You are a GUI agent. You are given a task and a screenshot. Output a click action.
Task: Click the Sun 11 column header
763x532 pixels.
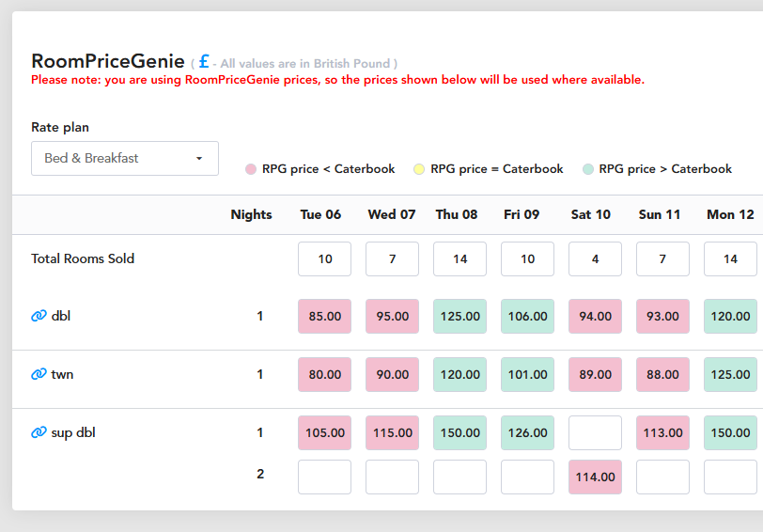point(660,214)
